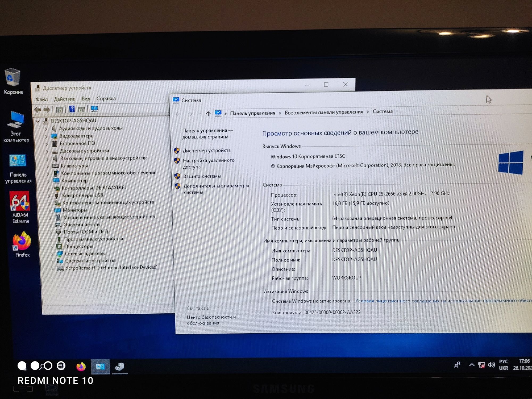
Task: Select the Контроллеры USB item
Action: click(x=82, y=195)
